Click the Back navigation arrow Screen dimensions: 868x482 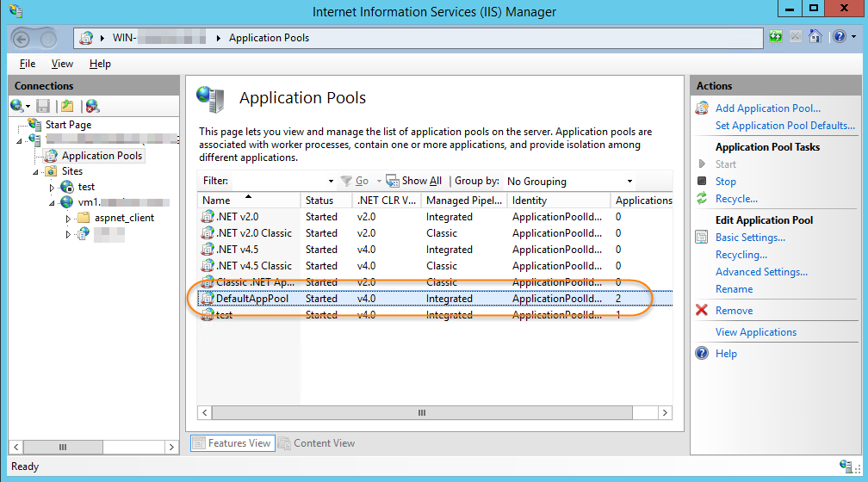(x=22, y=38)
